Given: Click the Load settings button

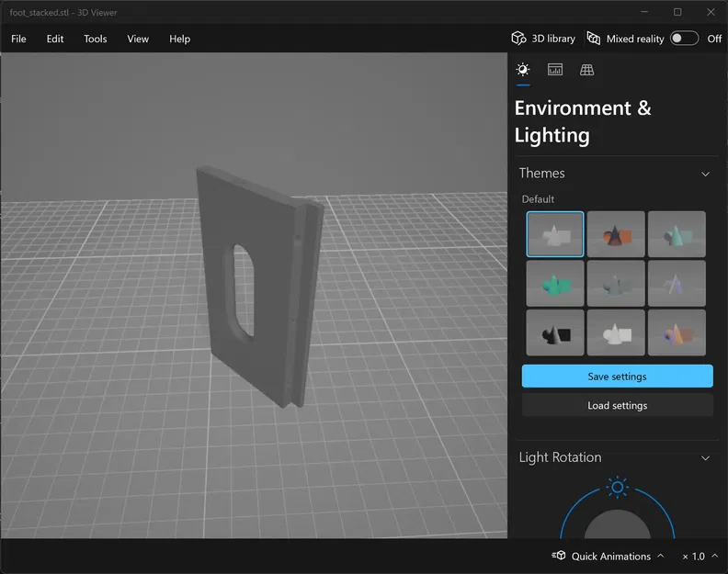Looking at the screenshot, I should click(617, 406).
